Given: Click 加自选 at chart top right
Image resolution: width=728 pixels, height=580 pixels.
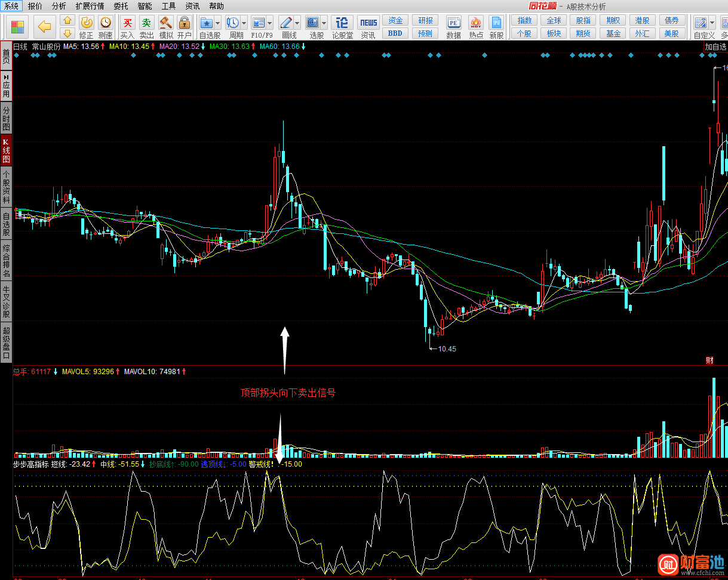Looking at the screenshot, I should click(715, 47).
